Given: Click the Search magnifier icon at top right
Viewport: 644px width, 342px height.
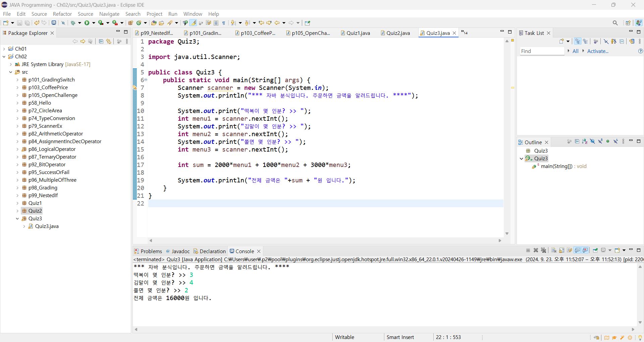Looking at the screenshot, I should (x=615, y=23).
